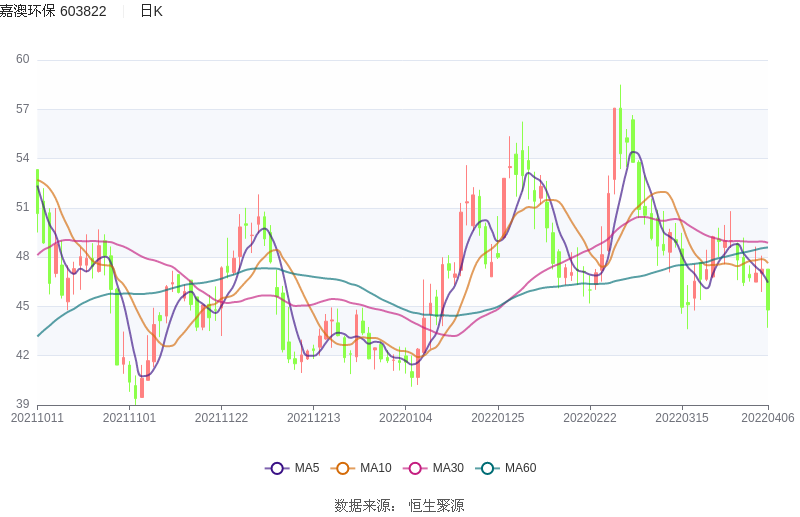
Task: Select the 20211011 date on the x-axis
Action: click(x=37, y=418)
